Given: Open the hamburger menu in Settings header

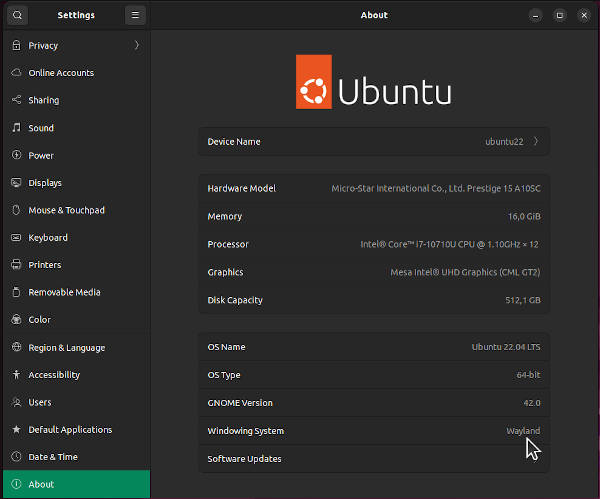Looking at the screenshot, I should pyautogui.click(x=135, y=15).
